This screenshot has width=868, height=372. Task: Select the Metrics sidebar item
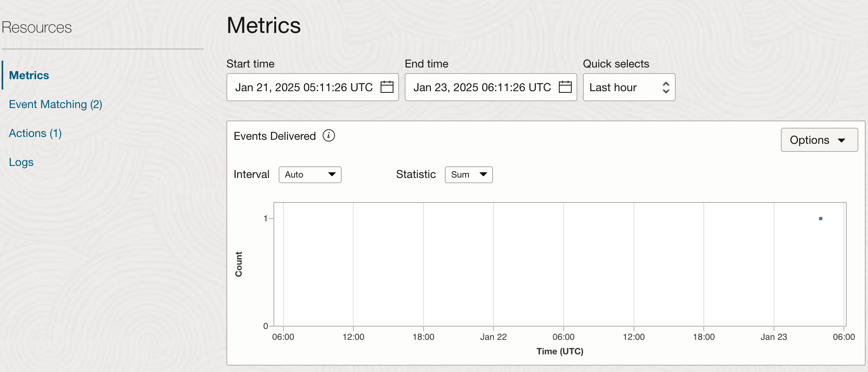29,76
